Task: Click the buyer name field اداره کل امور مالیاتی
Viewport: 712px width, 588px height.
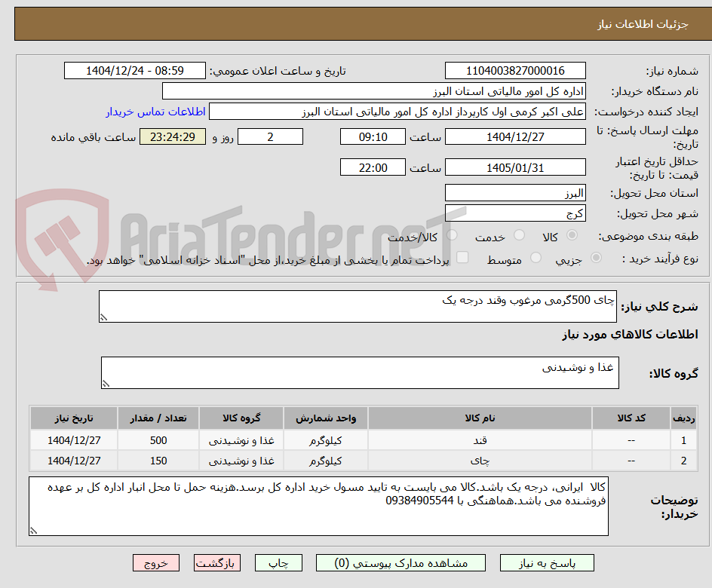Action: (373, 91)
